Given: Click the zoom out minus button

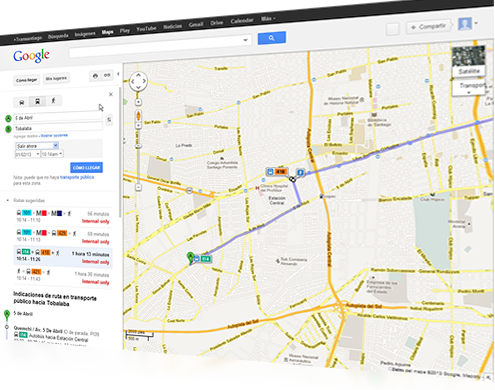Looking at the screenshot, I should pyautogui.click(x=139, y=187).
